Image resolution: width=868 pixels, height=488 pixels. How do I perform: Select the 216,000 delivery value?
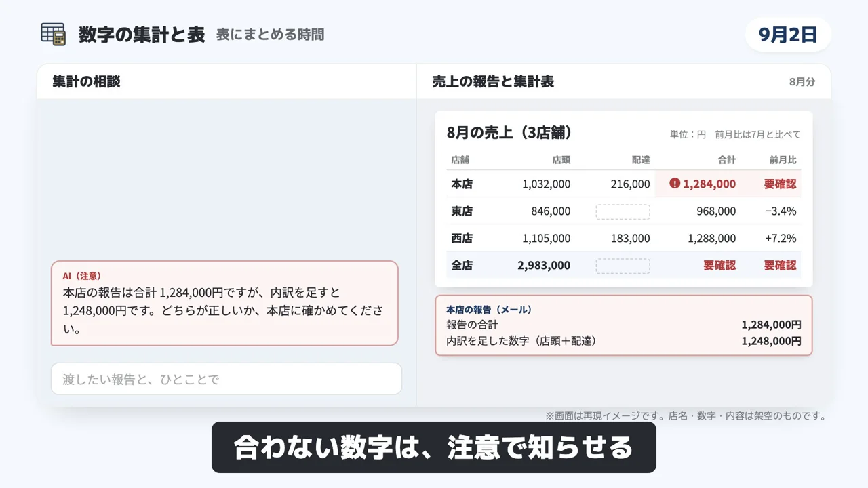630,184
